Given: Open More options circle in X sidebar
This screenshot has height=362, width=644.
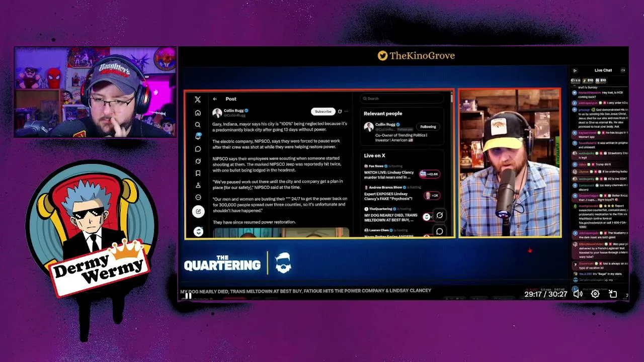Looking at the screenshot, I should coord(198,197).
